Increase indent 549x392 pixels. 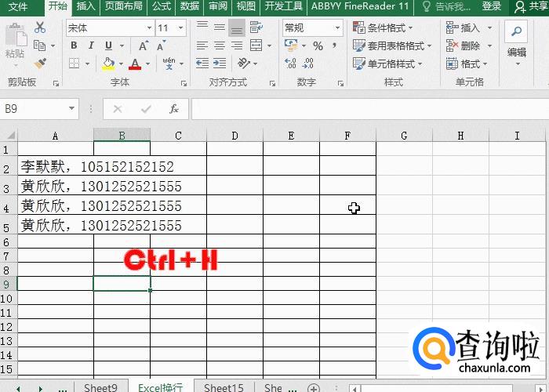coord(220,64)
